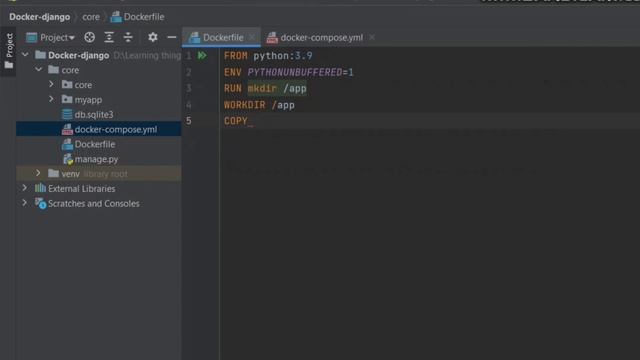Expand Scratches and Consoles node
Screen dimensions: 640x360
24,203
